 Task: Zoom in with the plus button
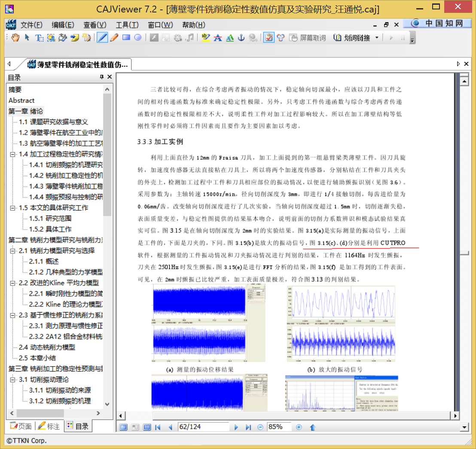tap(299, 427)
